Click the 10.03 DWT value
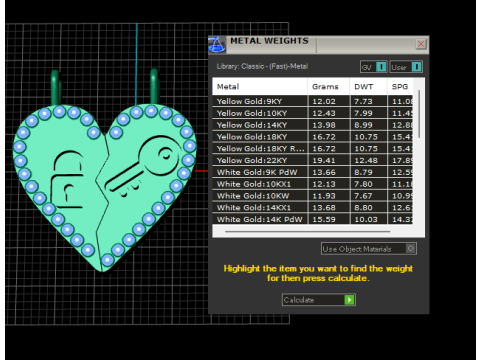 pos(366,220)
